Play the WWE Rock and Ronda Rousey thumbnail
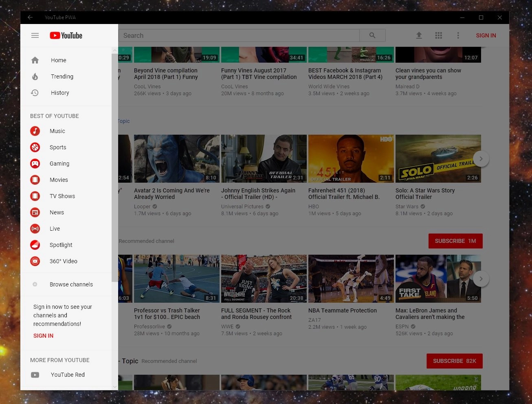Image resolution: width=532 pixels, height=404 pixels. pos(264,279)
